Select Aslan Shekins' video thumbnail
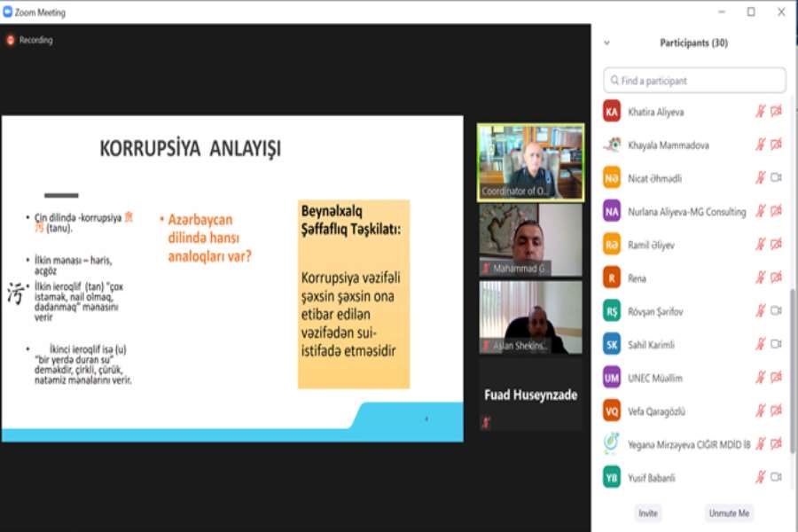798x532 pixels. pyautogui.click(x=530, y=317)
